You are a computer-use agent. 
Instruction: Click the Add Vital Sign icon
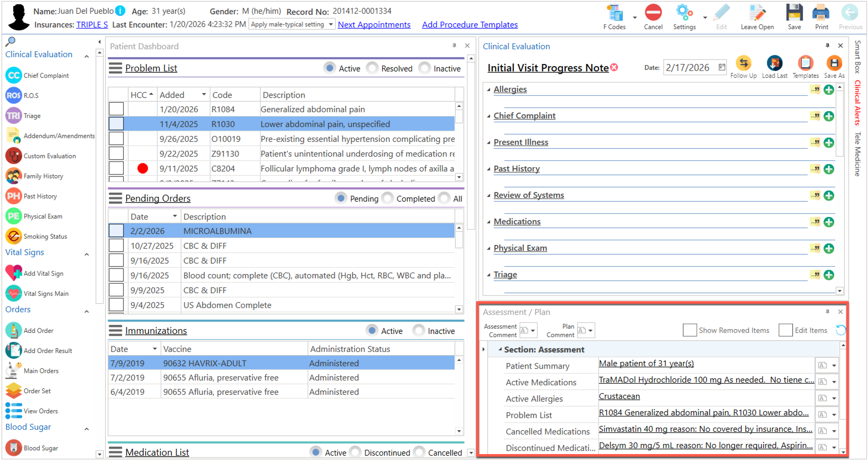[x=13, y=273]
